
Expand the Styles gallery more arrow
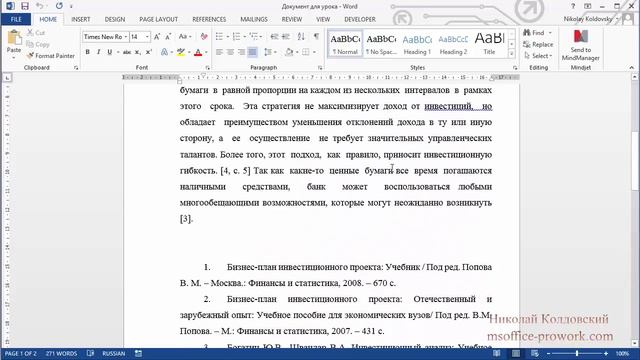(x=512, y=54)
